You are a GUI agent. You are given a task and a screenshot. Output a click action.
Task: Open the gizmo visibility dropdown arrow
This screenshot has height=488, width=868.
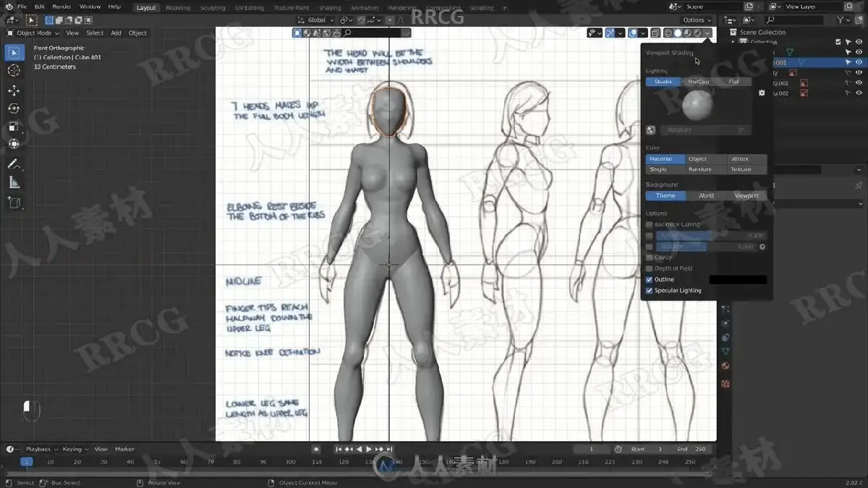(621, 33)
